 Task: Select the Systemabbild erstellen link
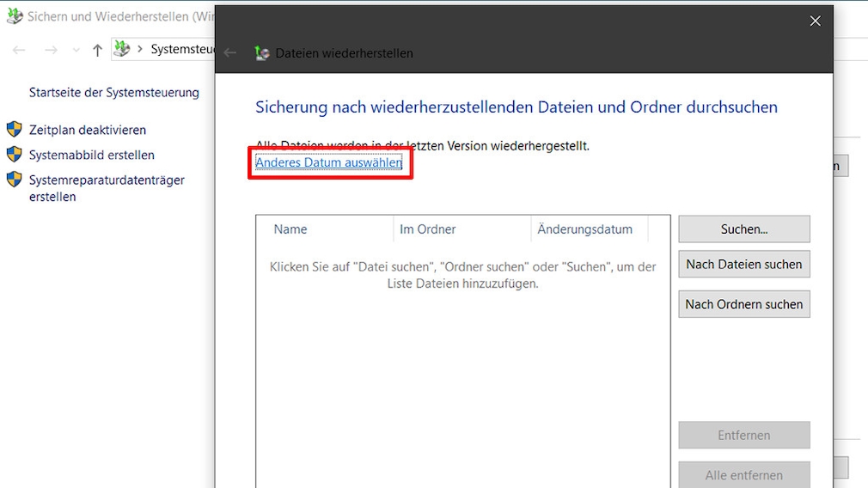point(91,155)
